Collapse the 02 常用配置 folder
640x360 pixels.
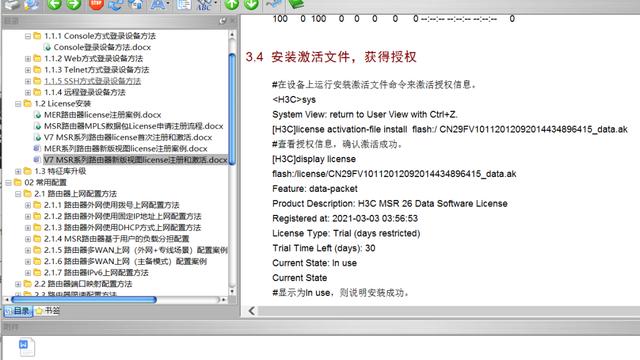pos(8,182)
